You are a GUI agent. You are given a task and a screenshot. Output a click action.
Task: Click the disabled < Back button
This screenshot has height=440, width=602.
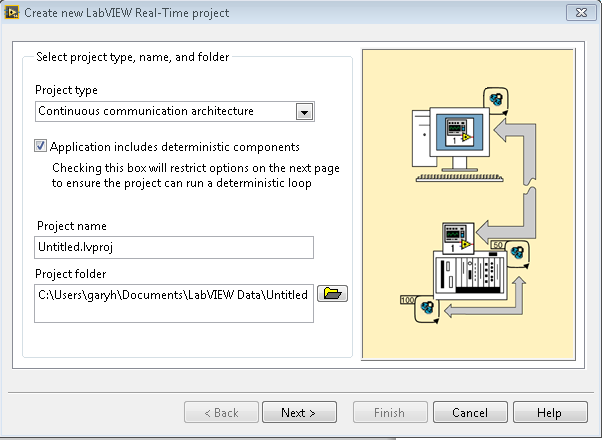221,412
